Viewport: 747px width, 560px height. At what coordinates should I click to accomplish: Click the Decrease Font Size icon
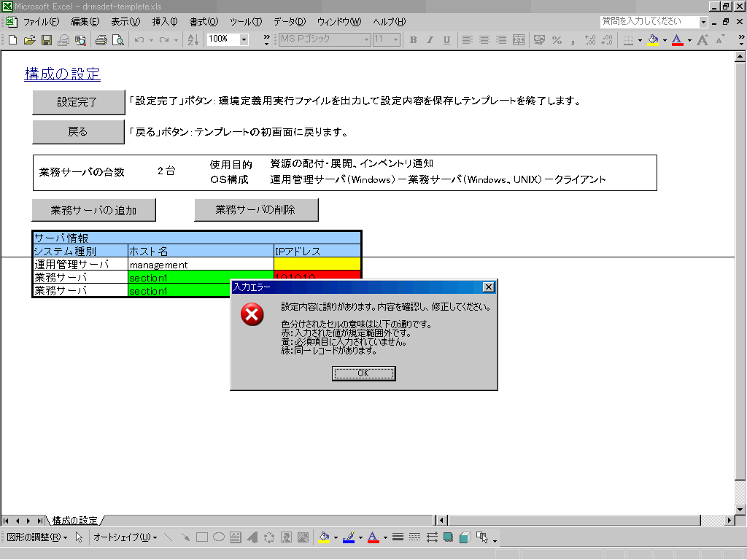(719, 40)
